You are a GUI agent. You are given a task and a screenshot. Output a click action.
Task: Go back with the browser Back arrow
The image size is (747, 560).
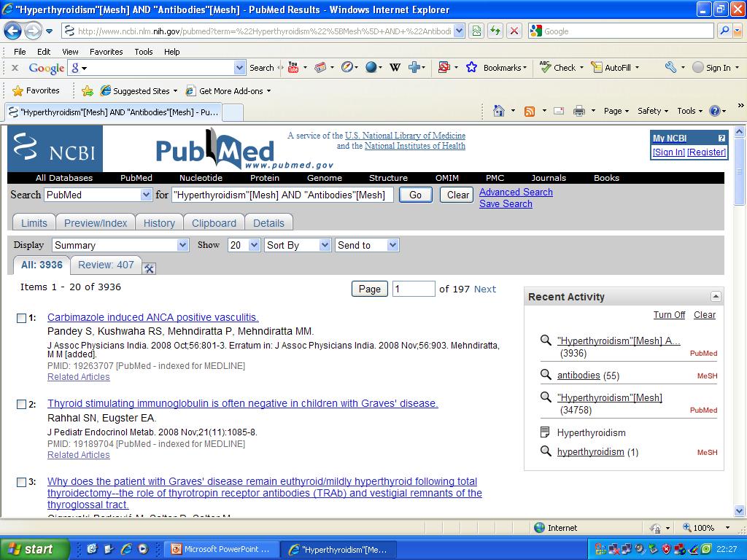coord(13,31)
